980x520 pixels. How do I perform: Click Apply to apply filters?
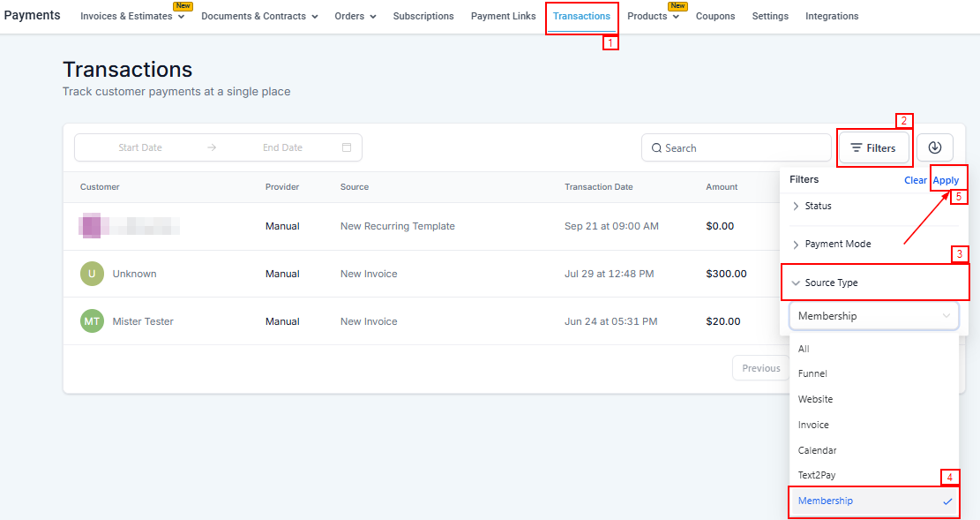(x=946, y=180)
